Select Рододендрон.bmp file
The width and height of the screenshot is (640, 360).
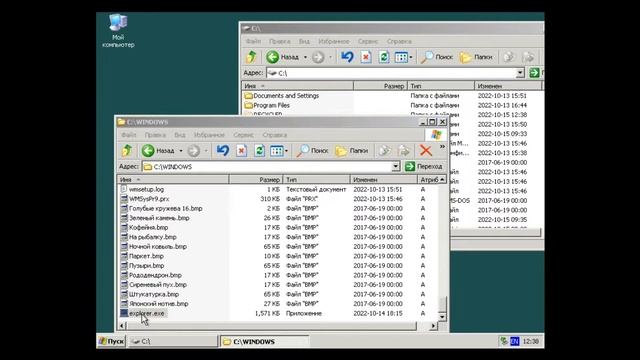155,275
